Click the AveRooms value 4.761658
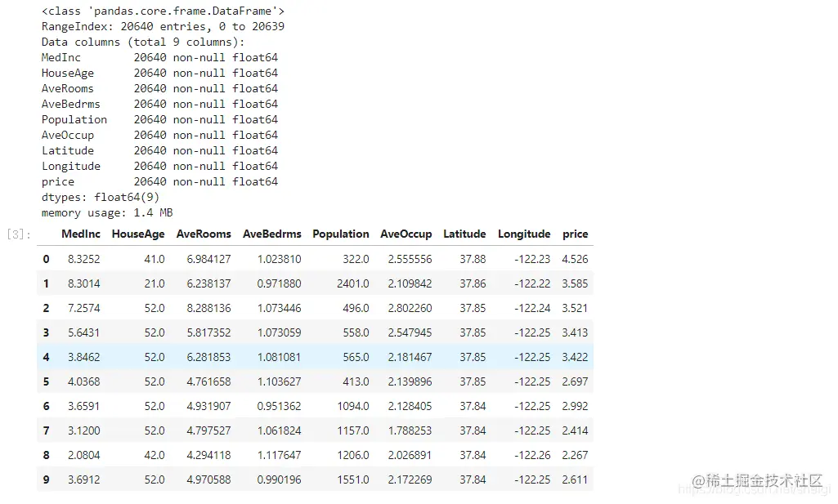 coord(209,381)
